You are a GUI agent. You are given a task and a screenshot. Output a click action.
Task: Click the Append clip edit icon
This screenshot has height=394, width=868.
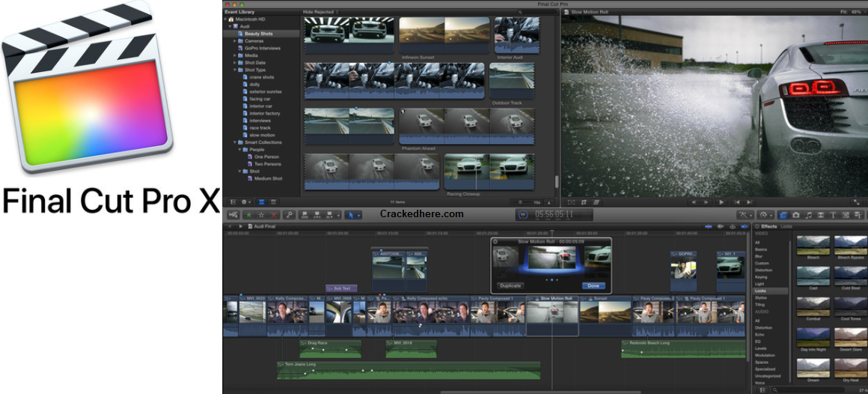tap(328, 215)
